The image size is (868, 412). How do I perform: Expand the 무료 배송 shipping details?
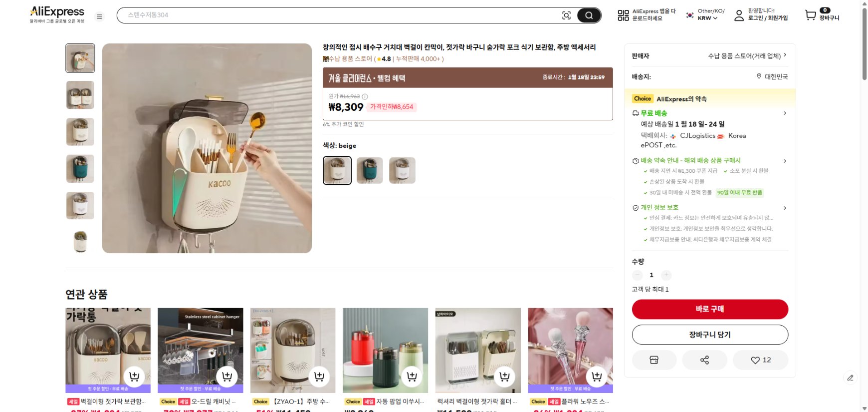click(785, 113)
